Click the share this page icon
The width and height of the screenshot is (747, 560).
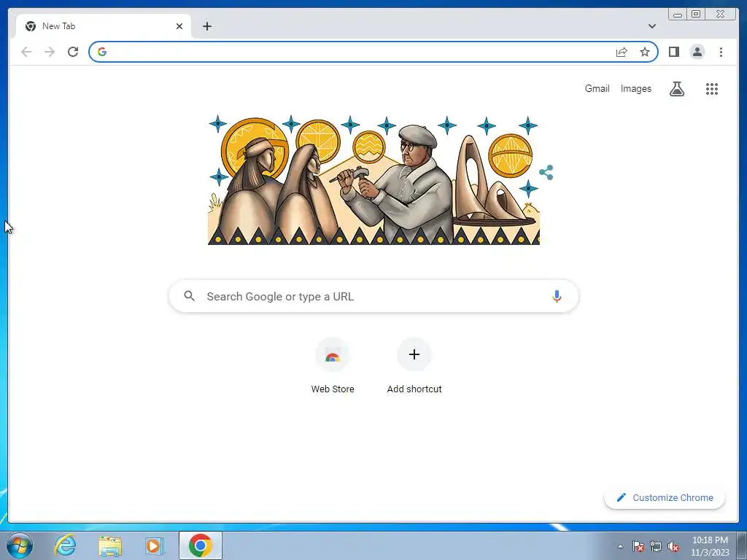[x=622, y=52]
